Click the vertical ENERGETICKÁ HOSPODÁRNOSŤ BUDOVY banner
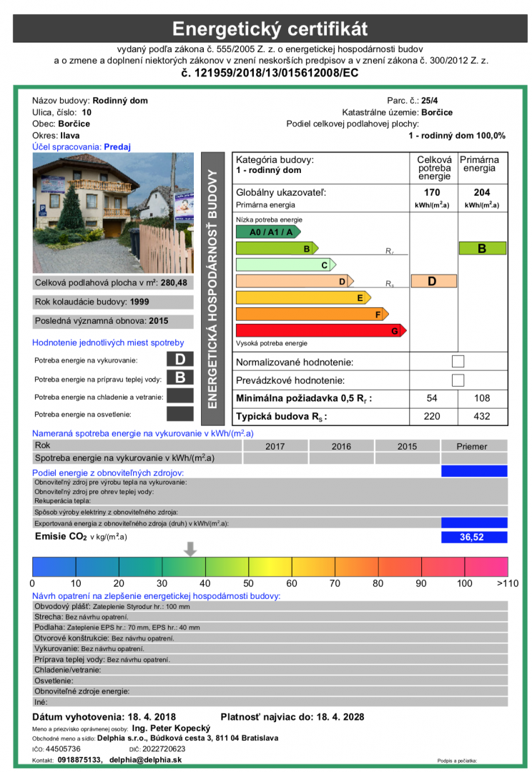532x772 pixels. tap(212, 289)
